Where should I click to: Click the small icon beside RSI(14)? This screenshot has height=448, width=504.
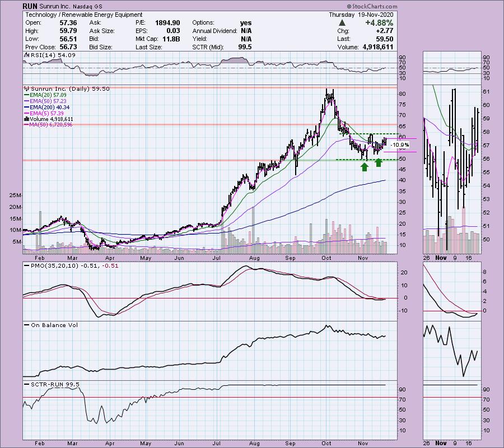point(27,55)
